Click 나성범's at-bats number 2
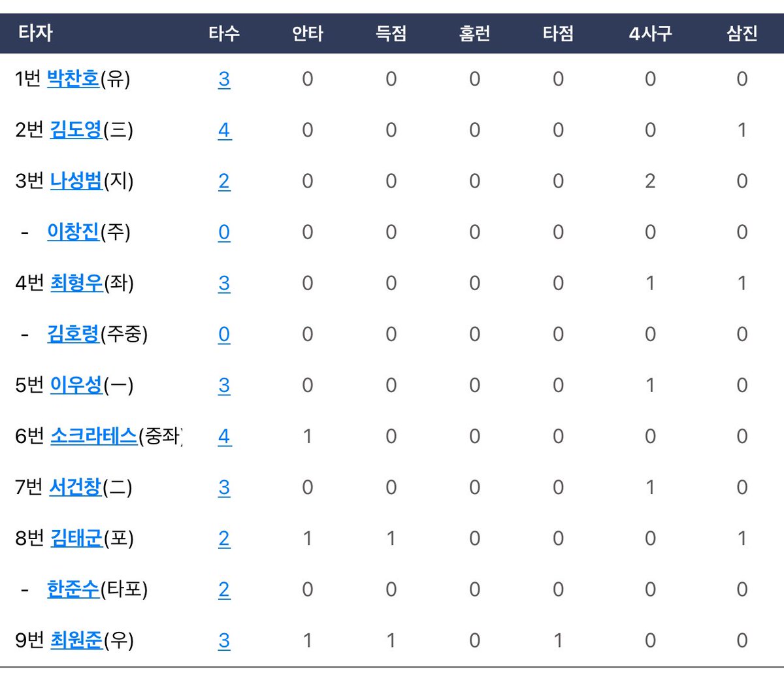The width and height of the screenshot is (784, 677). (224, 182)
